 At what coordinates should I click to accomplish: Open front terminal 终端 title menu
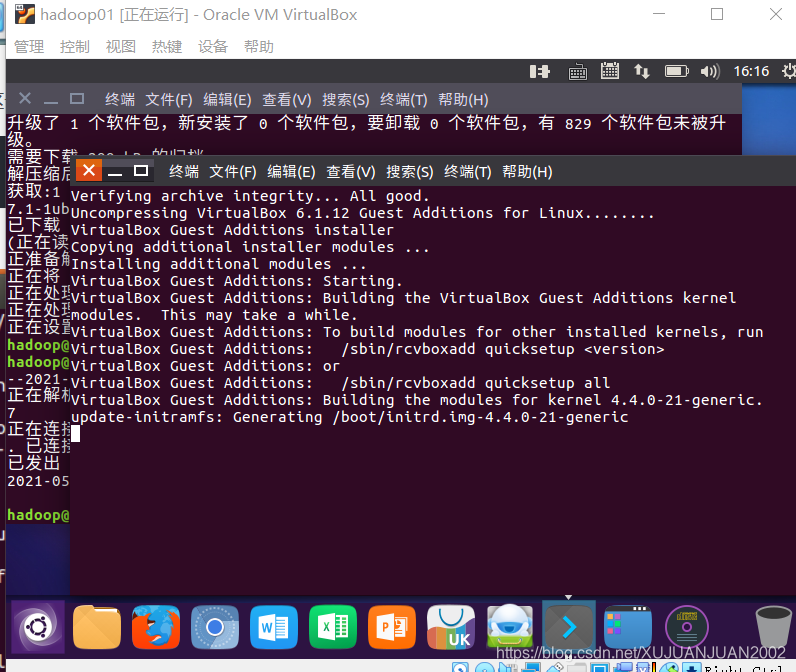tap(184, 172)
